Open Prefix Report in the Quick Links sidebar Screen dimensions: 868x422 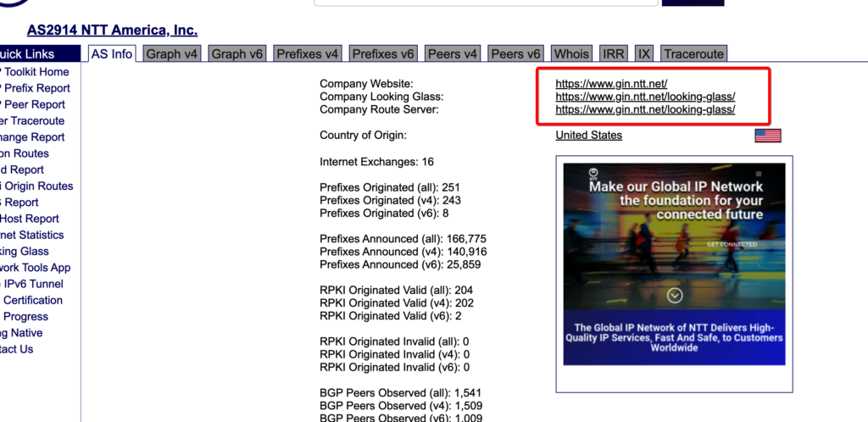pyautogui.click(x=36, y=88)
